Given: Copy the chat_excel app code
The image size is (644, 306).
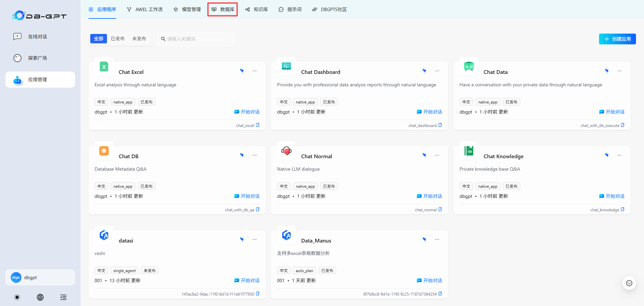Looking at the screenshot, I should (x=258, y=125).
